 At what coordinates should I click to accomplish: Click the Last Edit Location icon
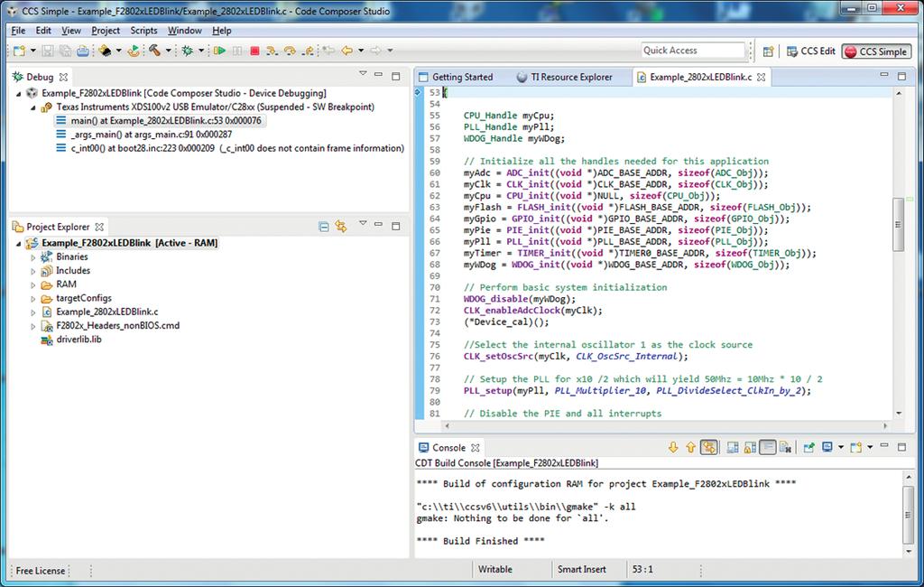[328, 51]
